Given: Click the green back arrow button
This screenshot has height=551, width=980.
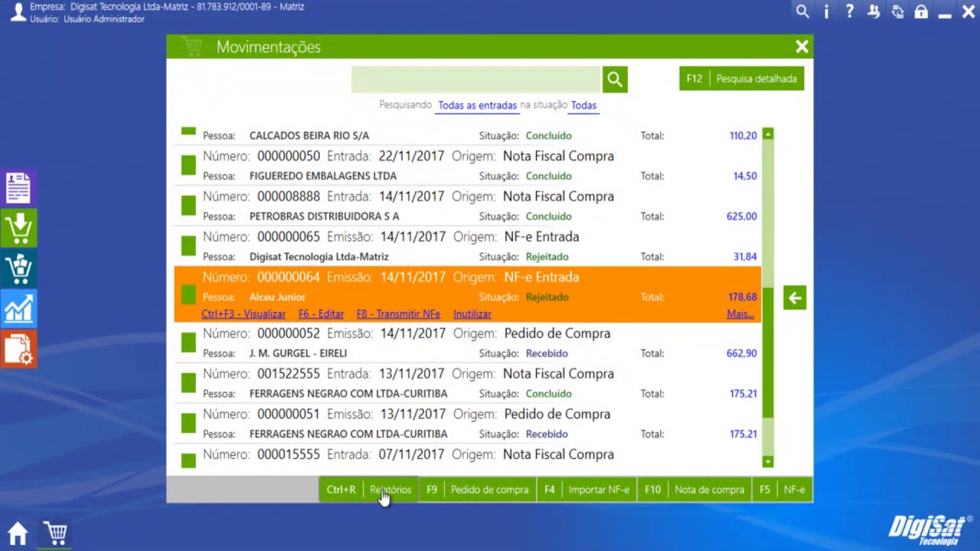Looking at the screenshot, I should click(795, 298).
